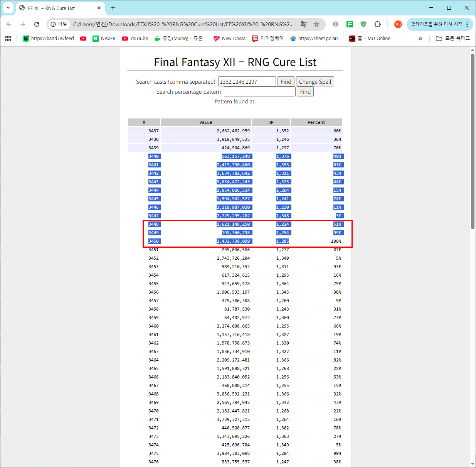Image resolution: width=476 pixels, height=468 pixels.
Task: Open a new tab with plus button
Action: [113, 8]
